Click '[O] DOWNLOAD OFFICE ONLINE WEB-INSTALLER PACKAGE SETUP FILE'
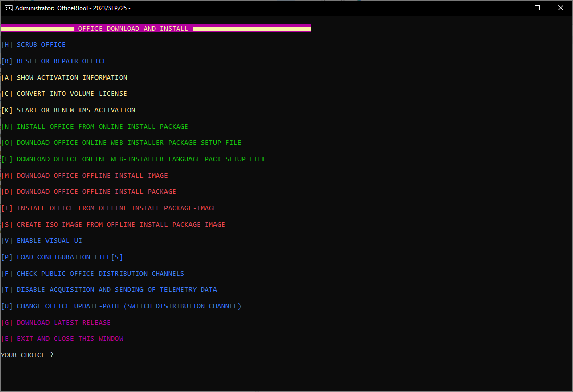This screenshot has width=573, height=392. (121, 143)
